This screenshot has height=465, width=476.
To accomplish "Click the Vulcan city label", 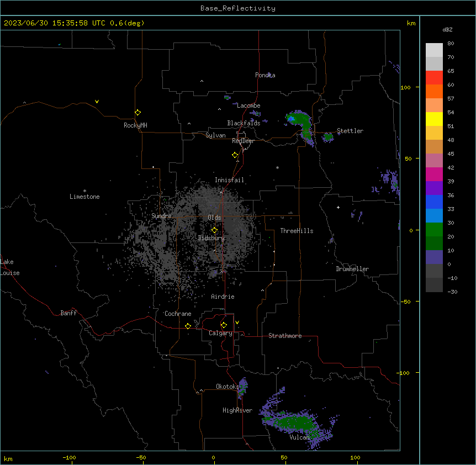I will click(299, 437).
